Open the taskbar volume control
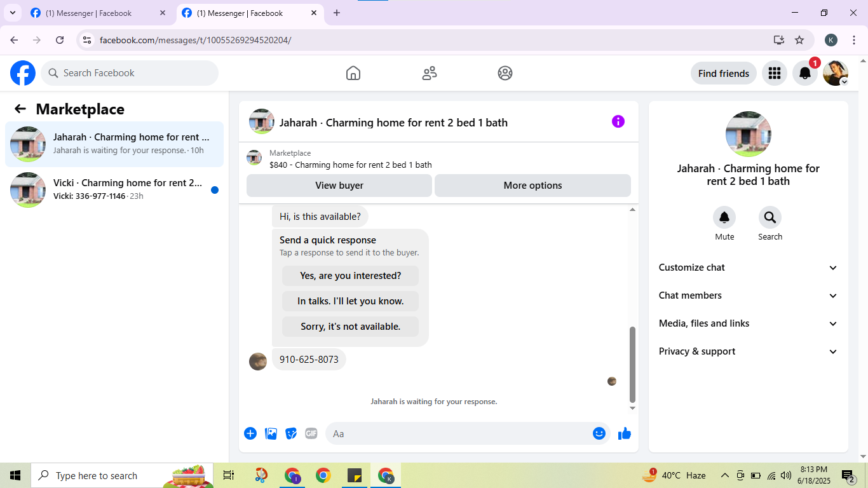Viewport: 868px width, 488px height. pyautogui.click(x=787, y=475)
